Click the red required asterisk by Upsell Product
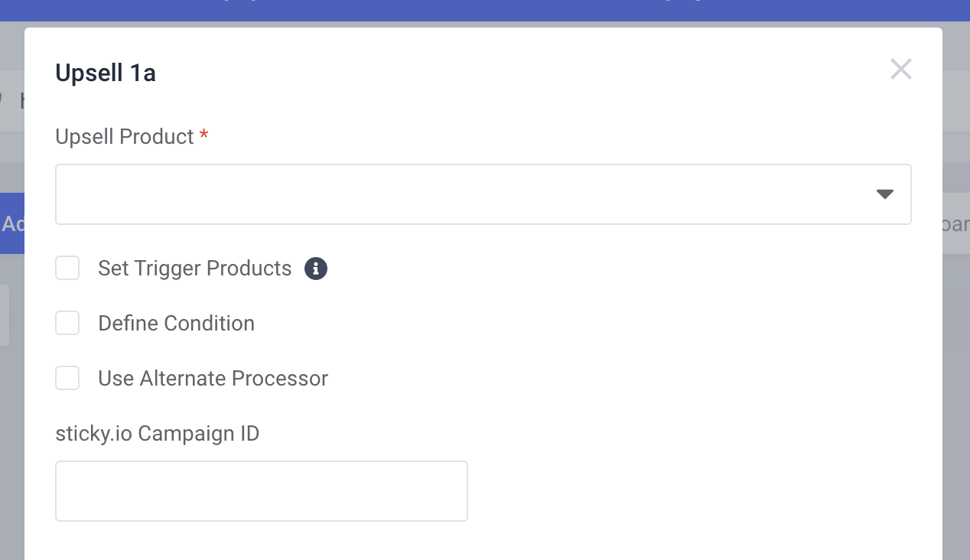Image resolution: width=970 pixels, height=560 pixels. (203, 136)
